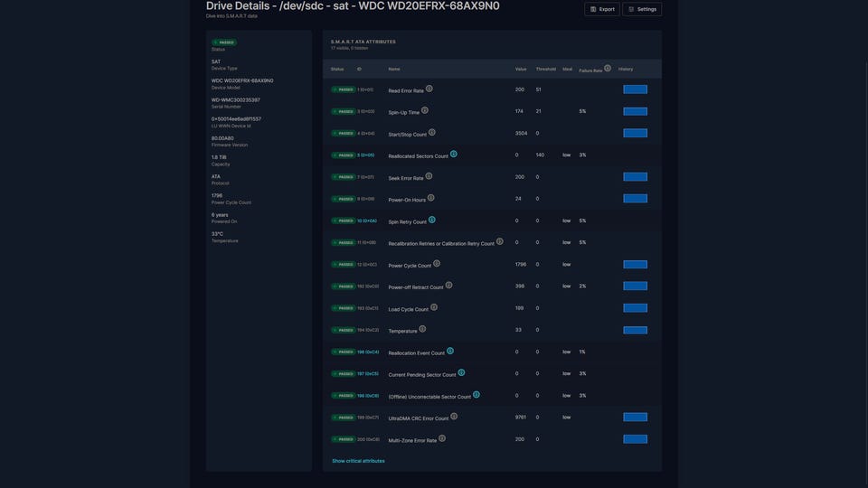Click the Export button
868x488 pixels.
(602, 9)
